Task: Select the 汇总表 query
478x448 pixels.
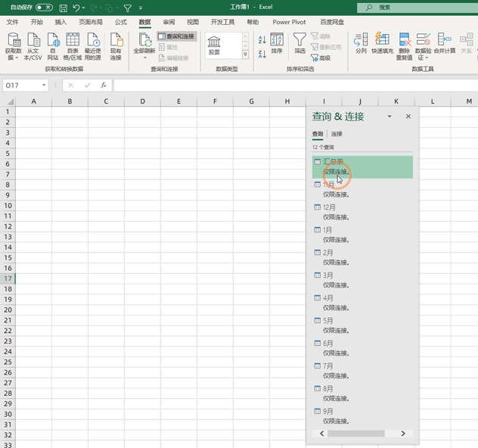Action: coord(362,166)
